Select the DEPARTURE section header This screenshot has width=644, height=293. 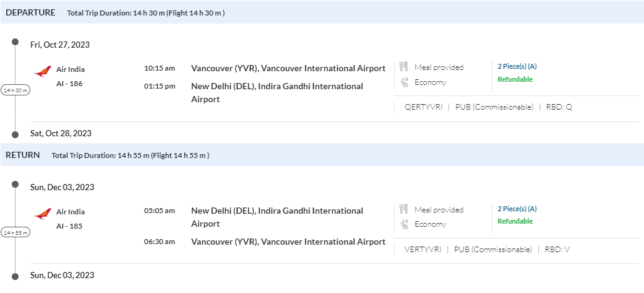pyautogui.click(x=30, y=12)
